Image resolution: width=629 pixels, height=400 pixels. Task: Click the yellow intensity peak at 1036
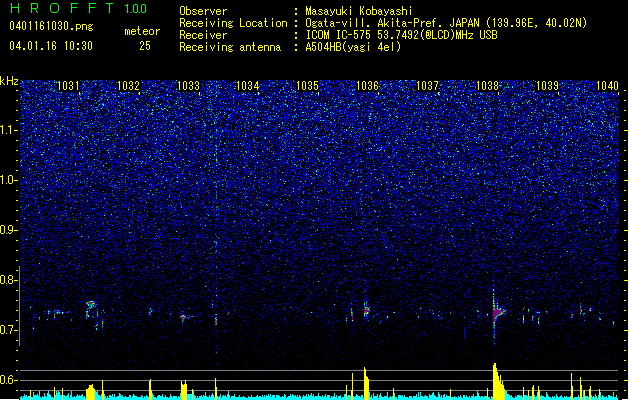(366, 383)
